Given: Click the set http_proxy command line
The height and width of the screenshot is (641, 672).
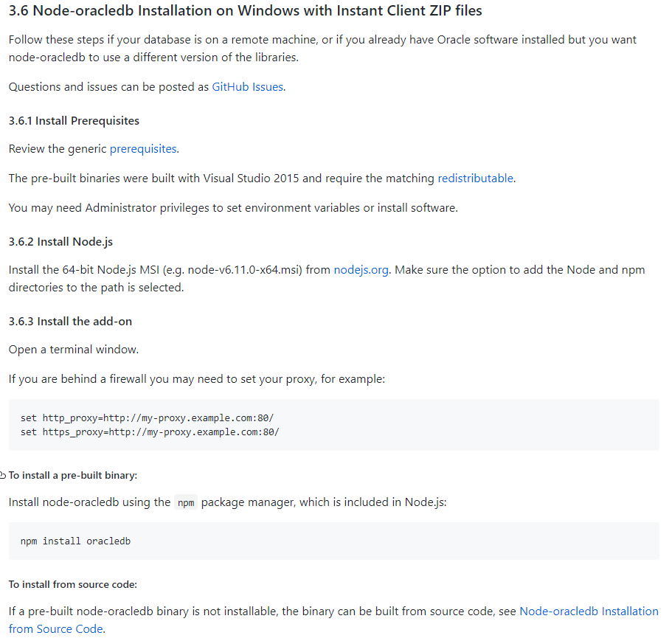Looking at the screenshot, I should 147,417.
